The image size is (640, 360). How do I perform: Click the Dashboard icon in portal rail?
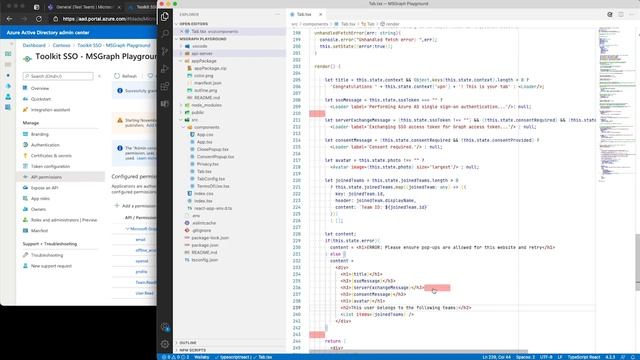coord(8,54)
